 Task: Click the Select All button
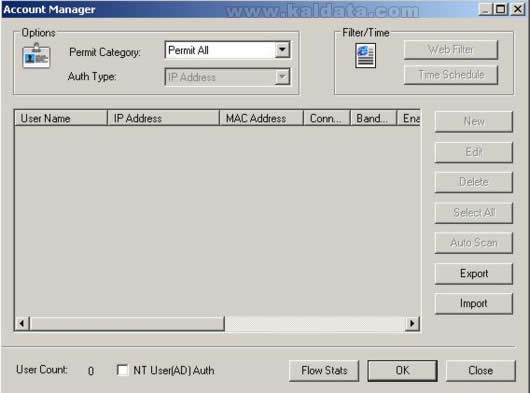click(474, 212)
